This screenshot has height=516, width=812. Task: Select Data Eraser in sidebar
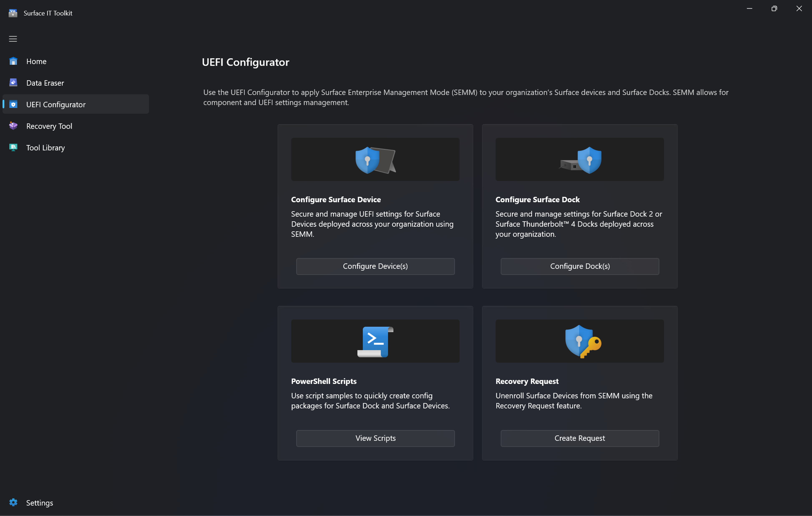pyautogui.click(x=45, y=83)
